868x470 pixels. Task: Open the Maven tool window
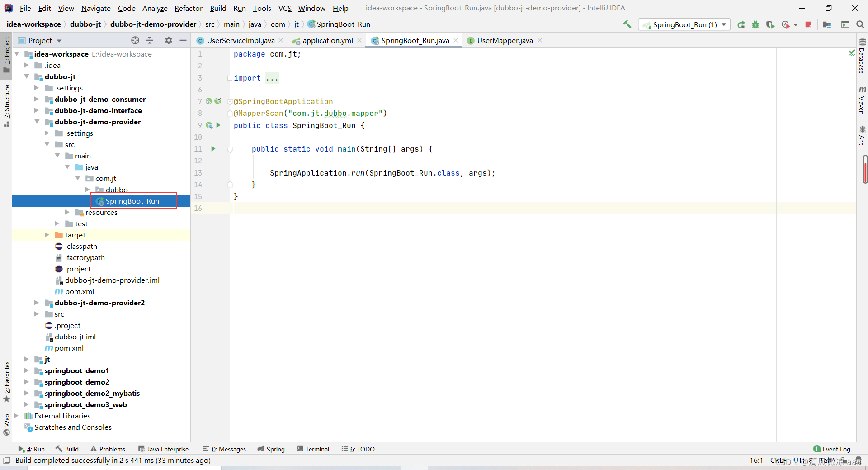coord(862,100)
